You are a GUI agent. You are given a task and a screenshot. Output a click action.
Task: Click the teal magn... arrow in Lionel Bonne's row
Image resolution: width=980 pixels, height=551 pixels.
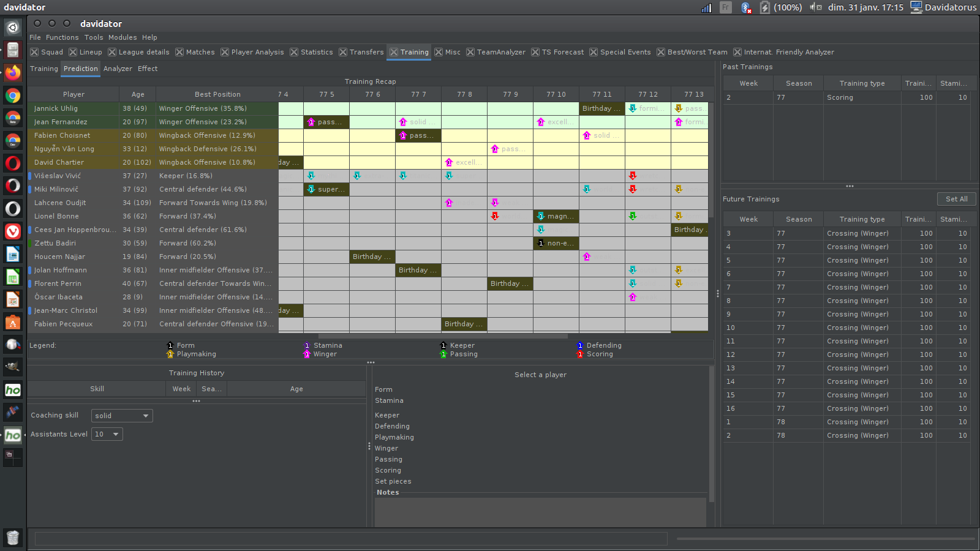[540, 216]
